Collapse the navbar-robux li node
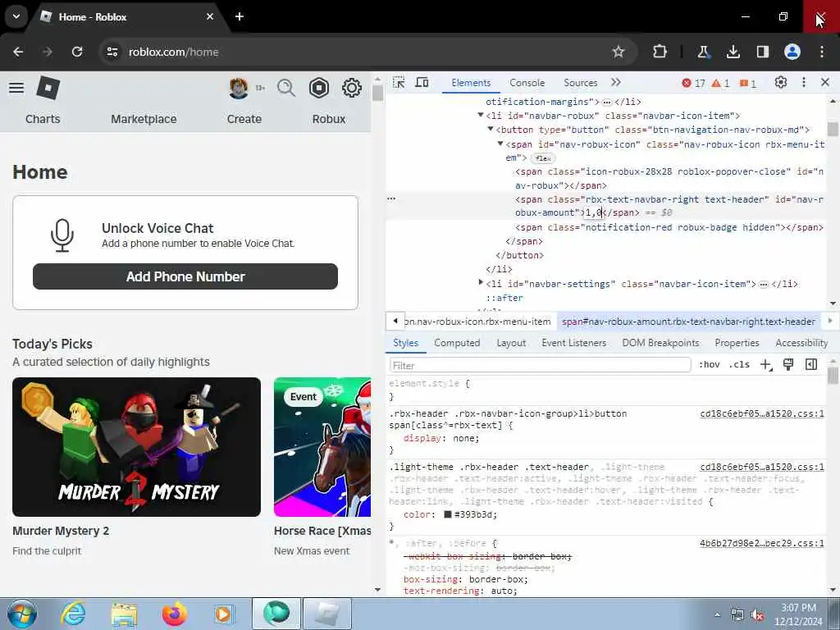Image resolution: width=840 pixels, height=630 pixels. [x=481, y=115]
